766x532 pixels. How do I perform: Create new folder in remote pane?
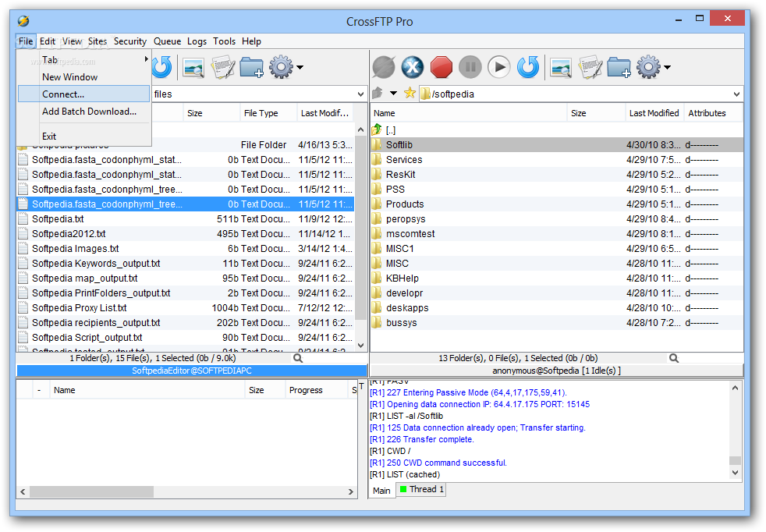tap(619, 67)
